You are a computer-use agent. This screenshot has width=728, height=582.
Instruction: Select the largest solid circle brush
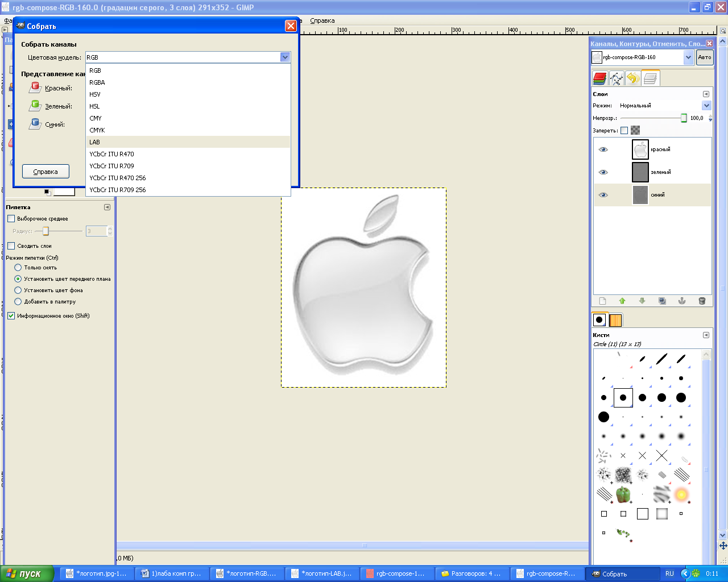604,417
